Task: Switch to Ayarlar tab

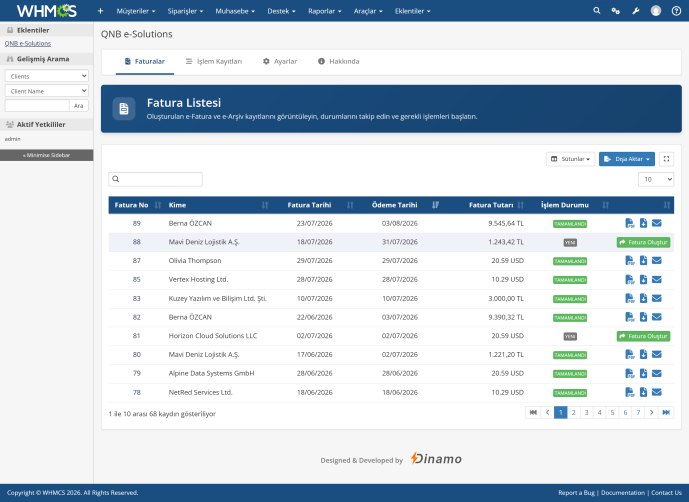Action: (x=280, y=62)
